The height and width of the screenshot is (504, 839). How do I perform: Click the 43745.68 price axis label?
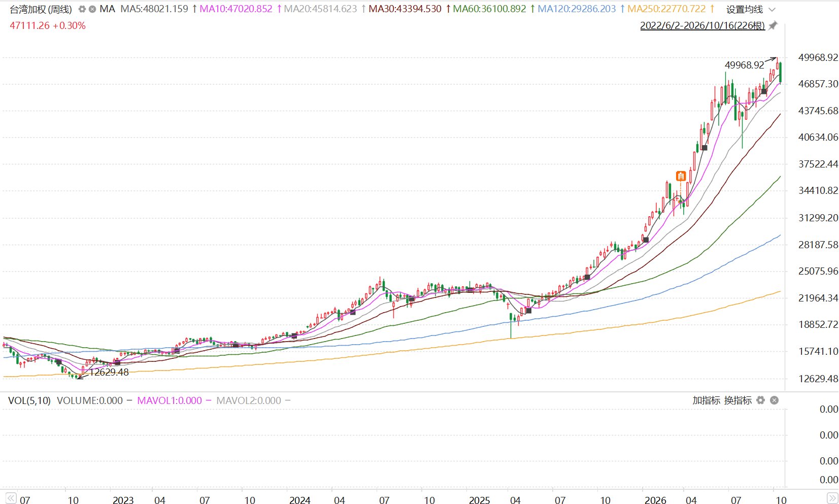[818, 111]
